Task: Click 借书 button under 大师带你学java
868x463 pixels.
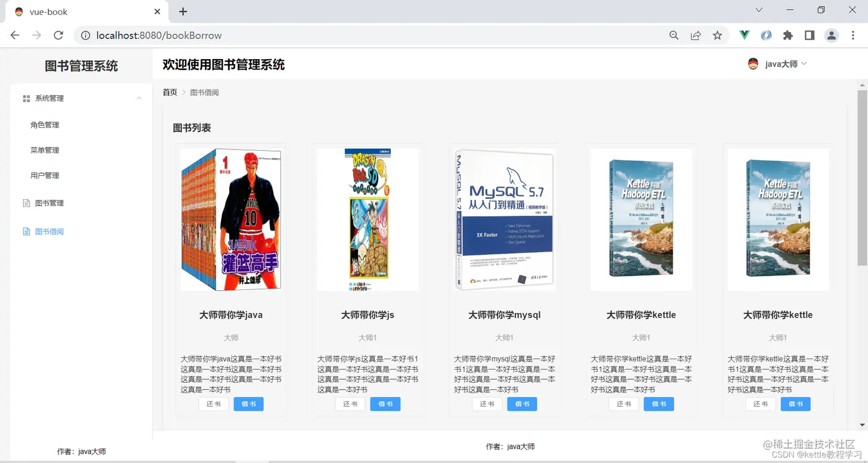Action: (x=248, y=403)
